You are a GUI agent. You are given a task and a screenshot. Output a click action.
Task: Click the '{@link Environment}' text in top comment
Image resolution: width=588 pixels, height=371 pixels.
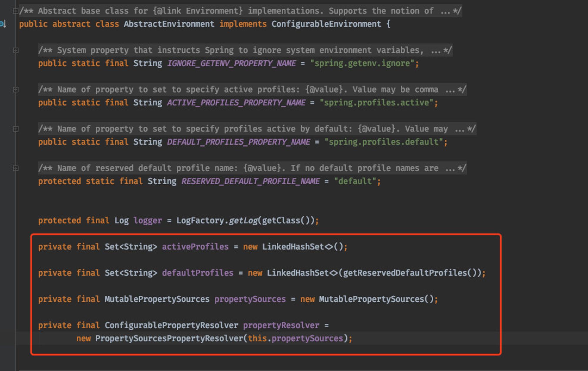(x=198, y=11)
